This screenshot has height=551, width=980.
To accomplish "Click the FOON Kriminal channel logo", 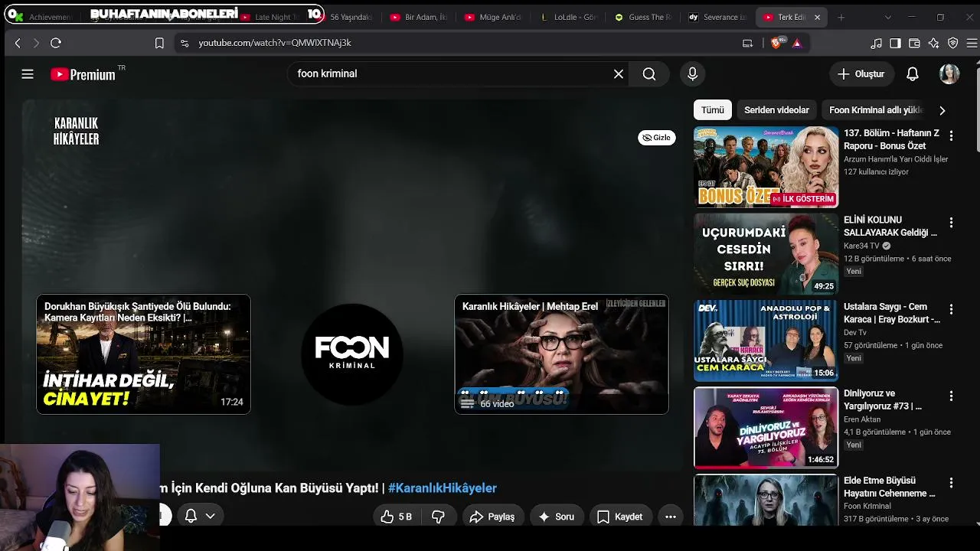I will [x=352, y=354].
